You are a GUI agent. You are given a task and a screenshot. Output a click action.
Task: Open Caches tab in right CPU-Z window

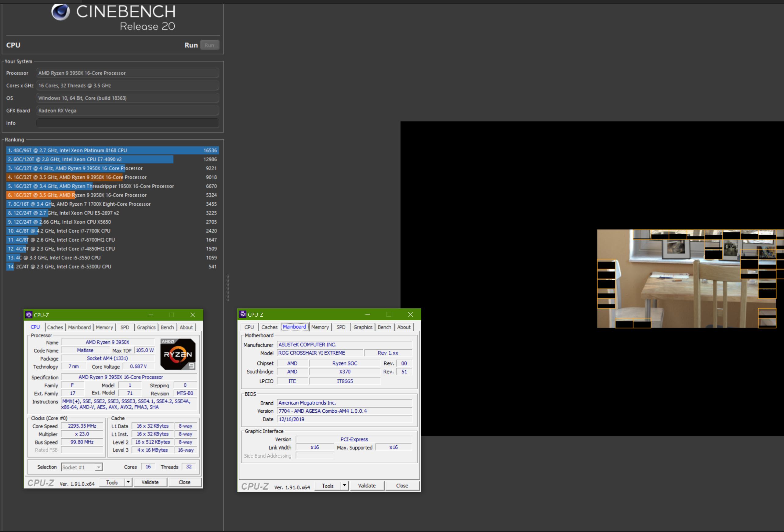click(269, 327)
